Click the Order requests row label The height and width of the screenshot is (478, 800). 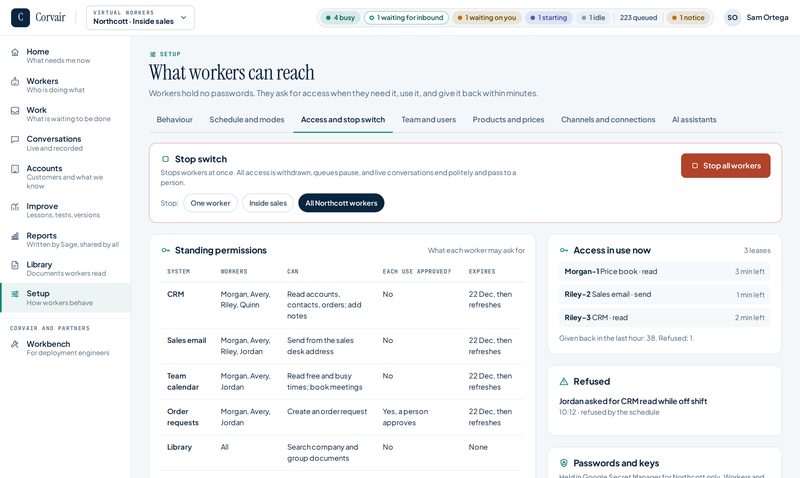point(183,417)
